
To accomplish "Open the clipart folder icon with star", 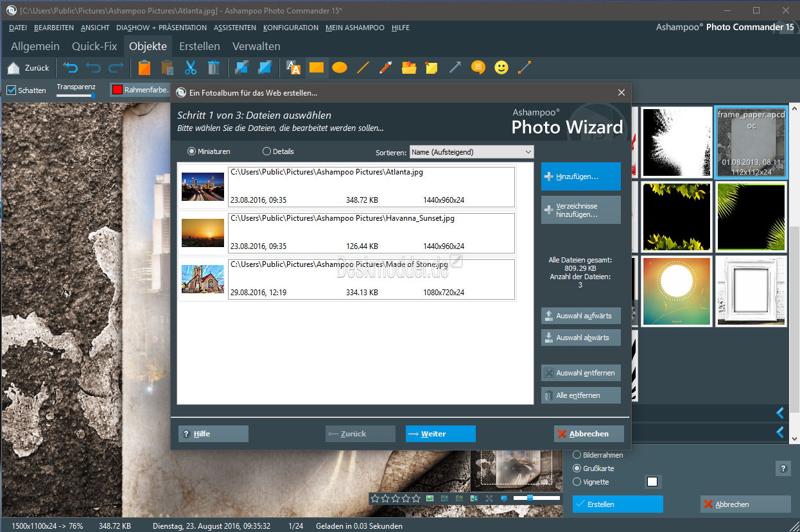I will pos(409,67).
